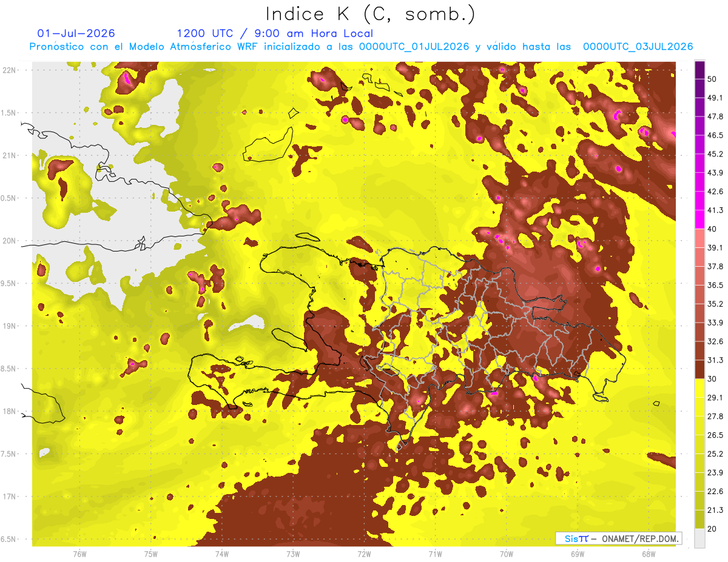This screenshot has height=562, width=728.
Task: Click the colorbar value "49.1"
Action: (715, 98)
